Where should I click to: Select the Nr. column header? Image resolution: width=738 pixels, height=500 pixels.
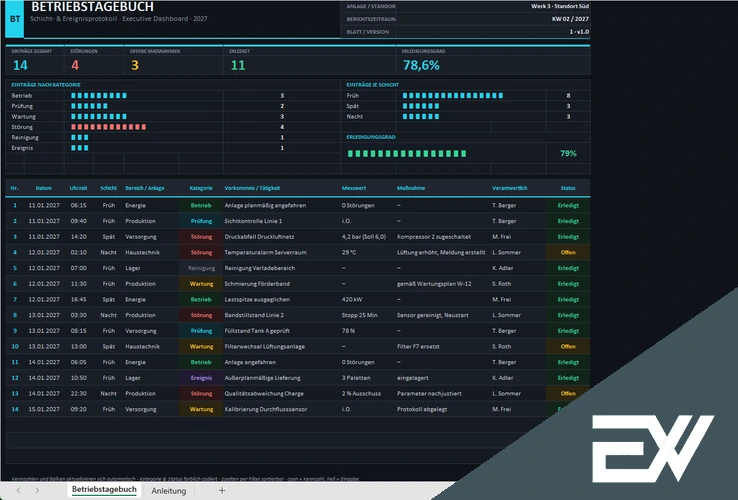click(x=15, y=188)
